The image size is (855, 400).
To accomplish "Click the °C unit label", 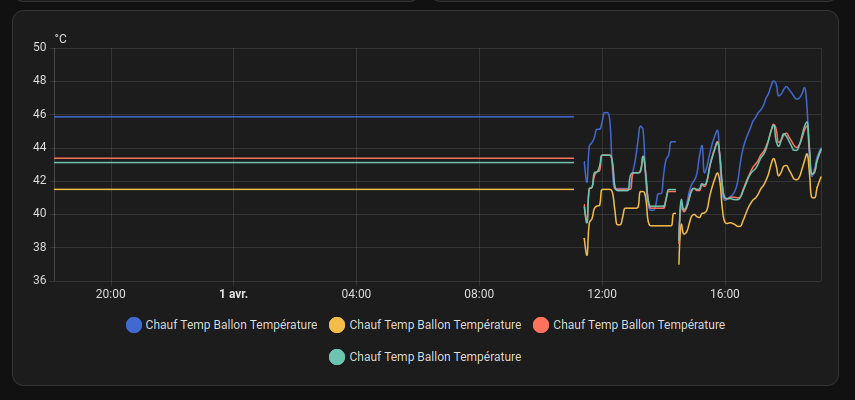I will 61,39.
